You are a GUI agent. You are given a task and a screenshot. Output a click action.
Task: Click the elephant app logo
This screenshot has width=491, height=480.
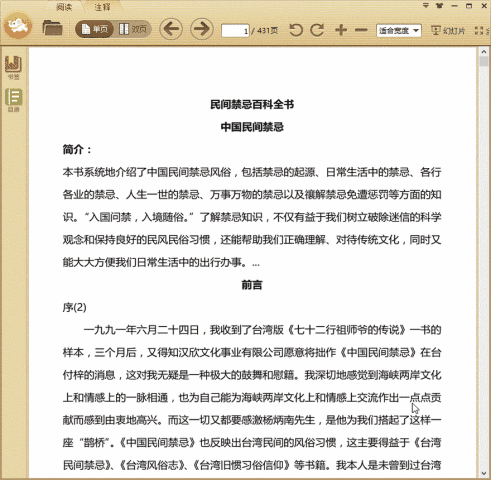(18, 25)
